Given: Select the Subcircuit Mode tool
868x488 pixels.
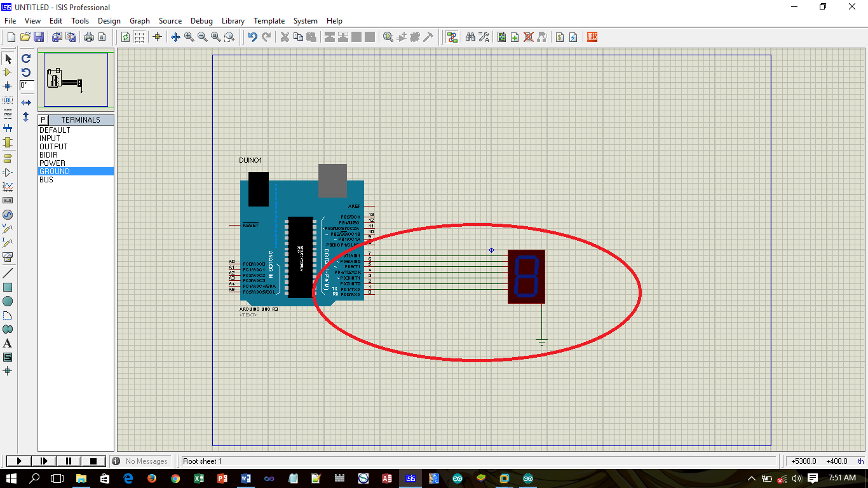Looking at the screenshot, I should click(8, 142).
